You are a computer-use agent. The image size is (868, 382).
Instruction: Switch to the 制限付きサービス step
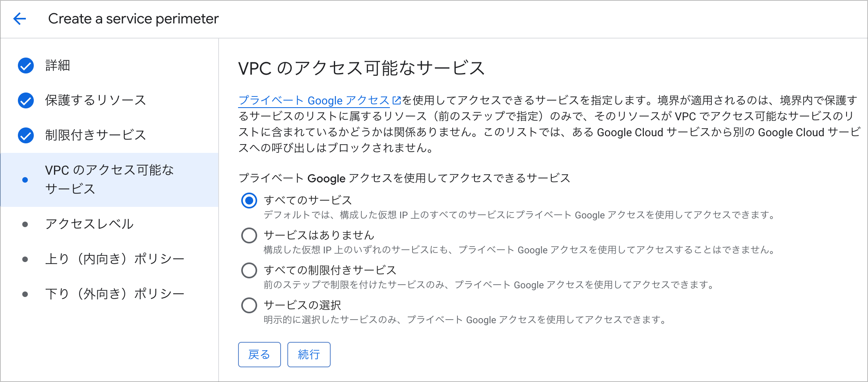click(x=95, y=135)
